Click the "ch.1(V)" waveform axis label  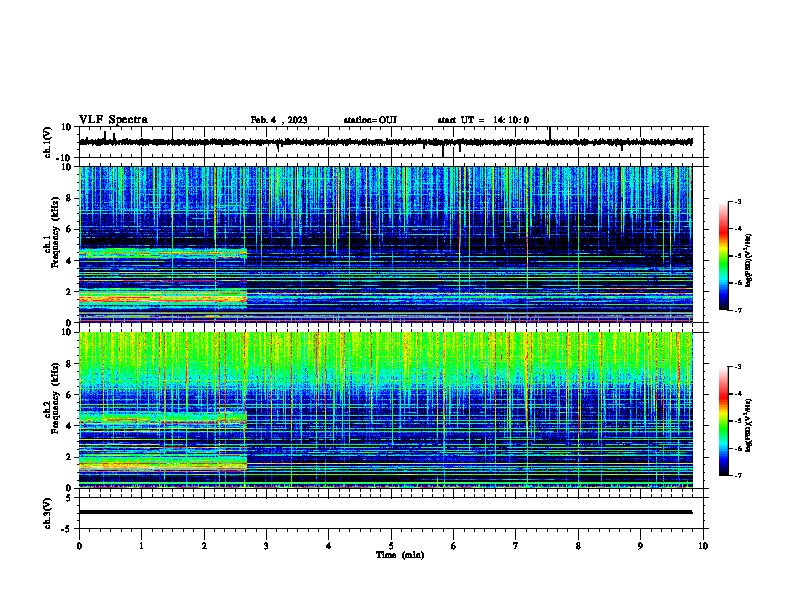[48, 142]
